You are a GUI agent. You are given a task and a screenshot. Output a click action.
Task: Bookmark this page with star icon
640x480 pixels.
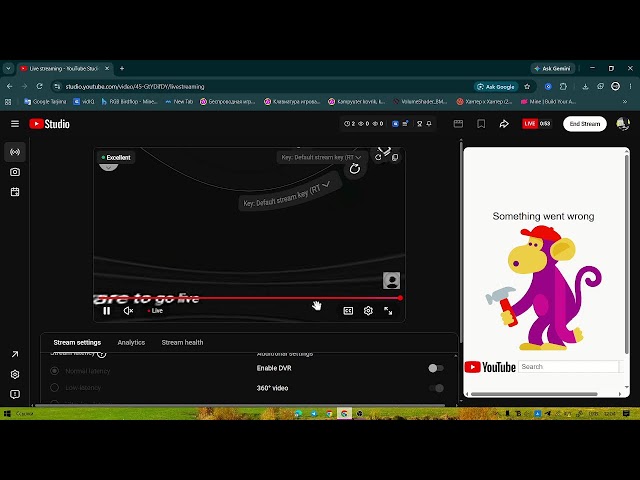pos(527,87)
